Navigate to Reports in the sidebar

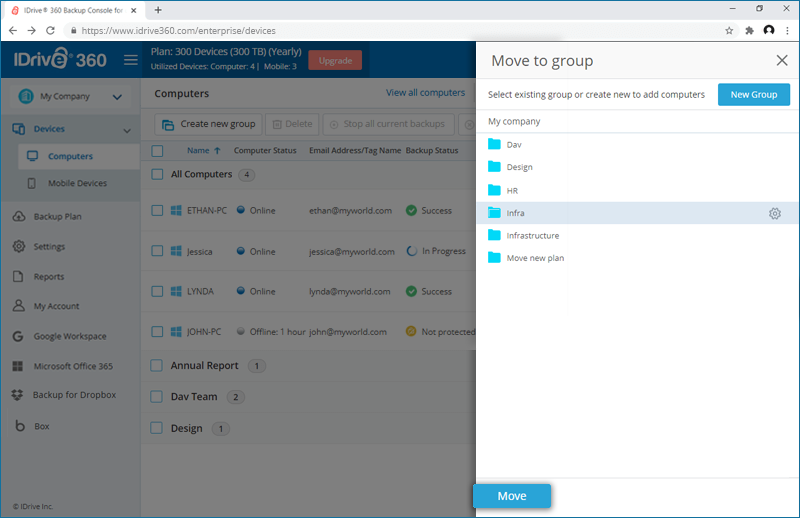48,277
